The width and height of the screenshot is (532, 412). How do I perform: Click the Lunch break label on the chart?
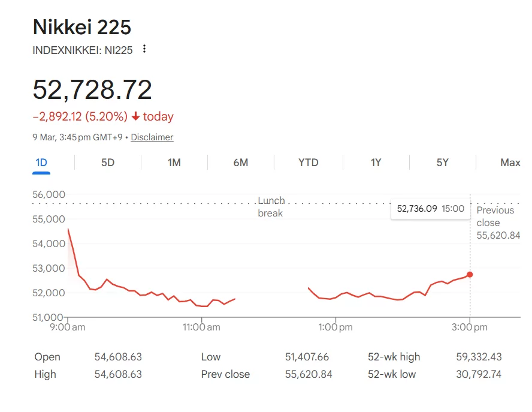click(x=271, y=206)
